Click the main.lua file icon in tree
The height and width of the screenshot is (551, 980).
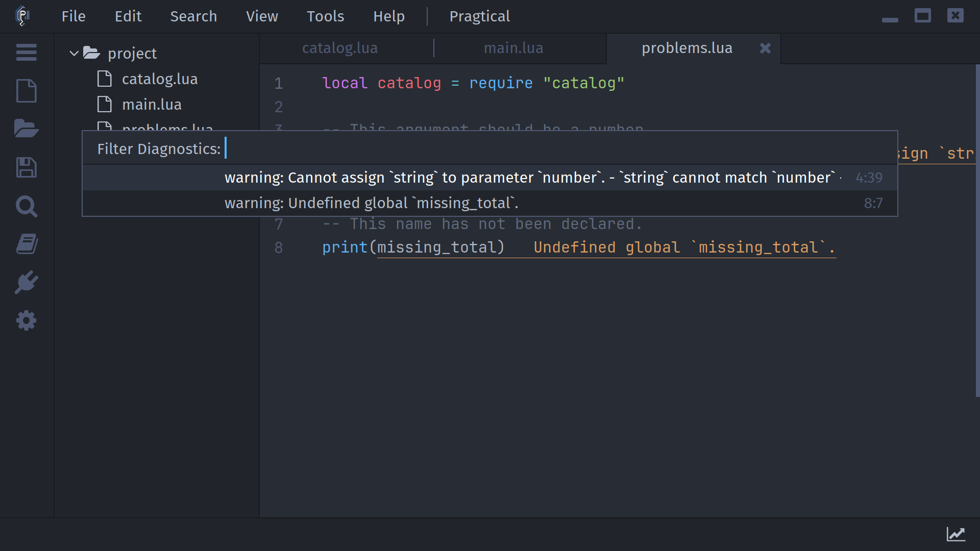click(x=105, y=104)
